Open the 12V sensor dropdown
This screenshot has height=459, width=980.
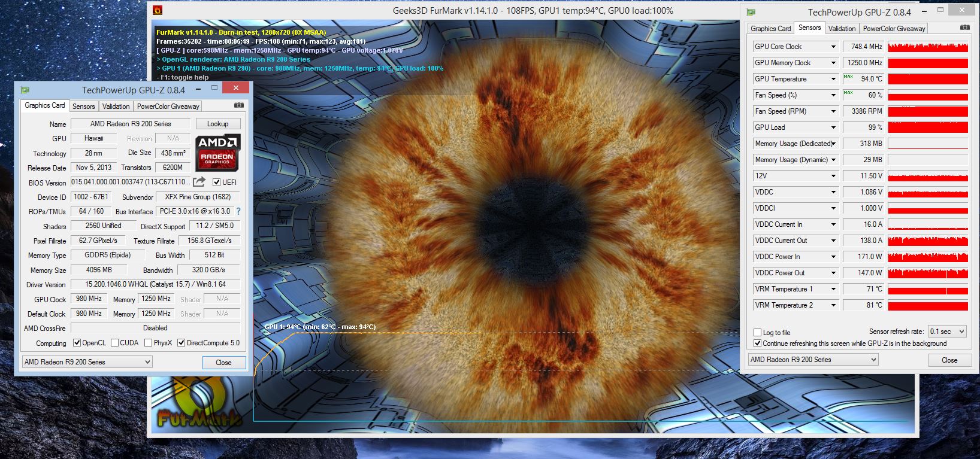click(833, 176)
